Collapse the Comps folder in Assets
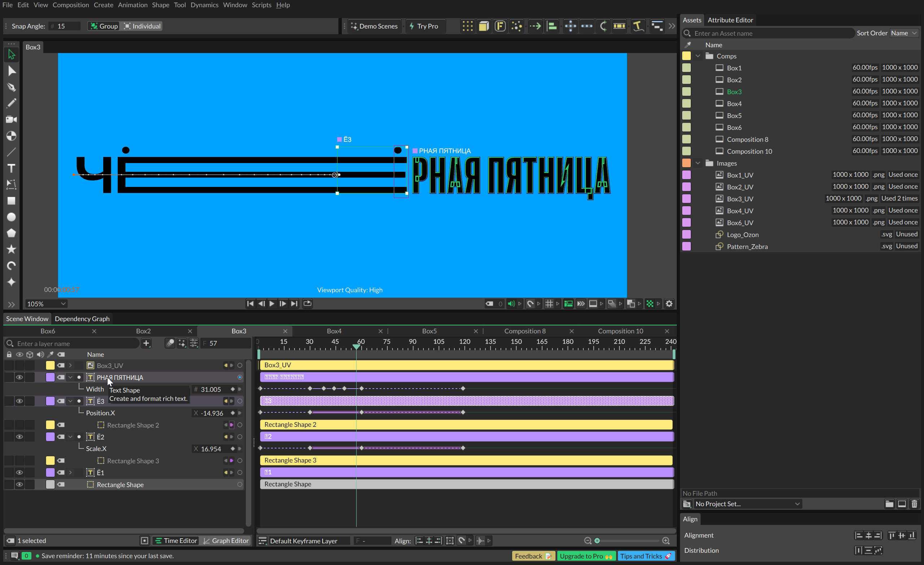This screenshot has width=924, height=565. tap(698, 56)
